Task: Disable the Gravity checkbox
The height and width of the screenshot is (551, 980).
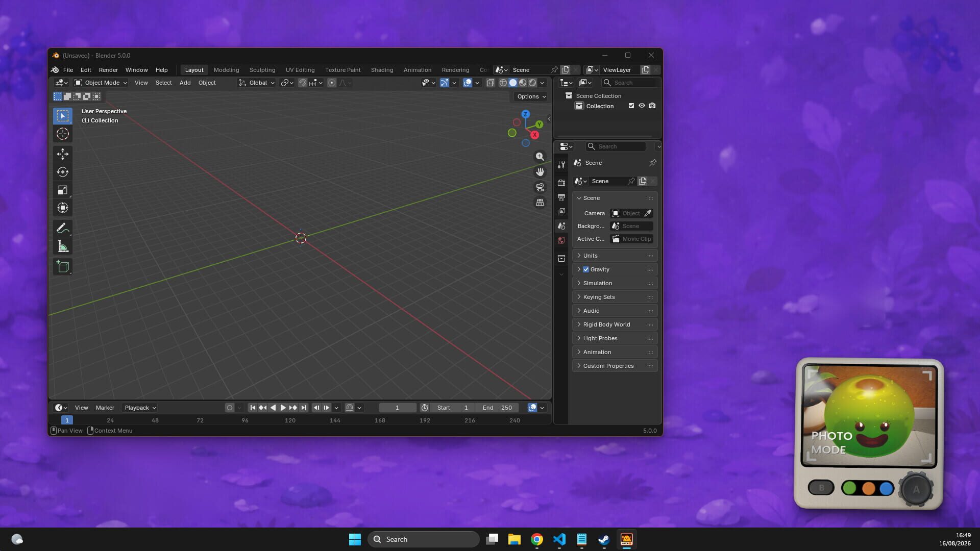Action: (x=586, y=269)
